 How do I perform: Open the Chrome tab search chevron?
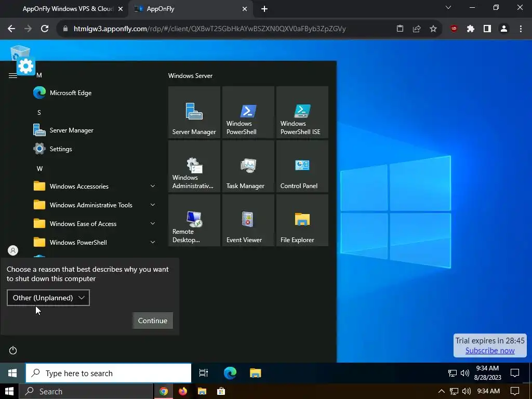448,7
